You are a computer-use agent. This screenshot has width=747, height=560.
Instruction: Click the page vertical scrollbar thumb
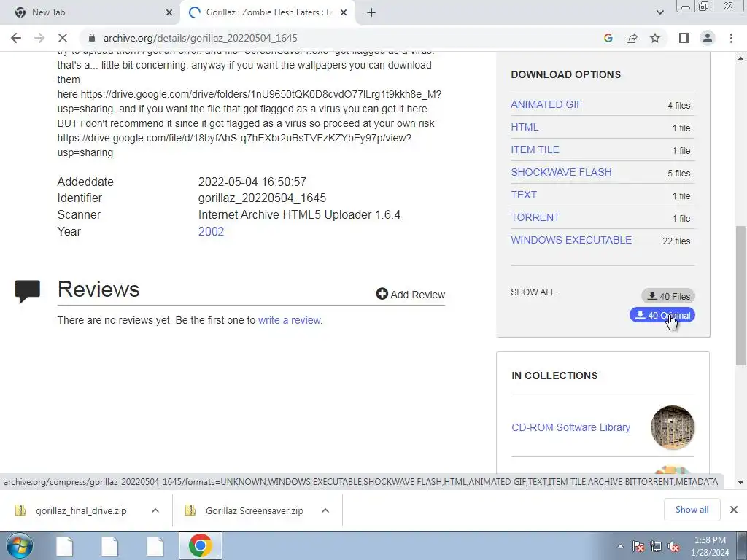(x=741, y=295)
